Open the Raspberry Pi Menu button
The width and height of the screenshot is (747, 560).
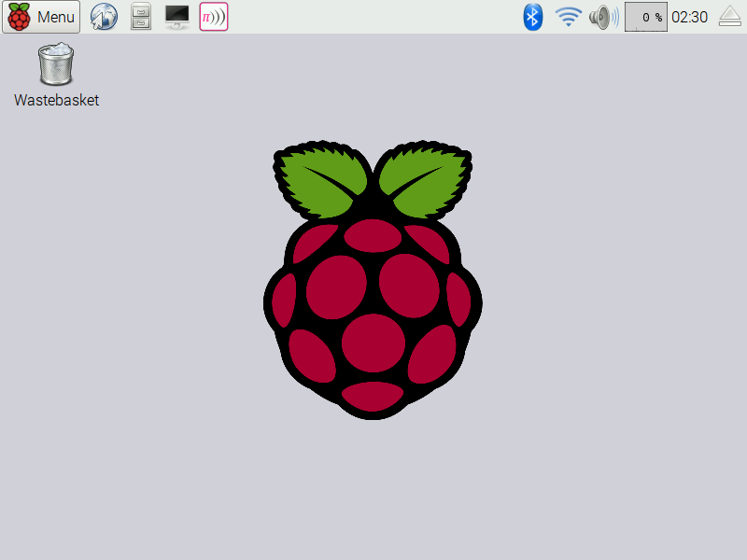[41, 17]
